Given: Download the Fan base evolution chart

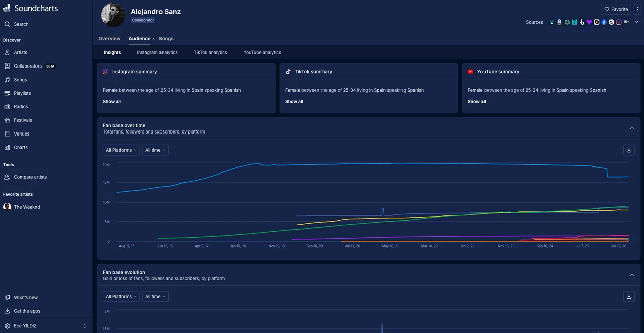Looking at the screenshot, I should click(x=629, y=297).
